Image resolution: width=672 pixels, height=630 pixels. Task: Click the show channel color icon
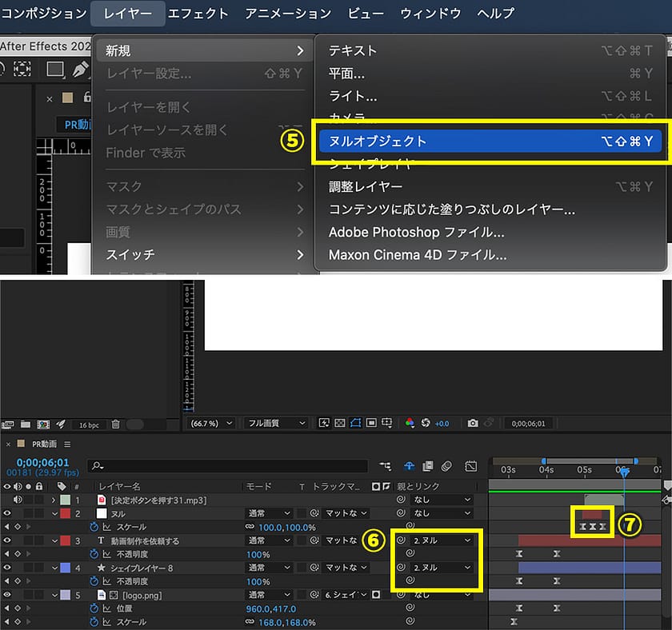[410, 423]
